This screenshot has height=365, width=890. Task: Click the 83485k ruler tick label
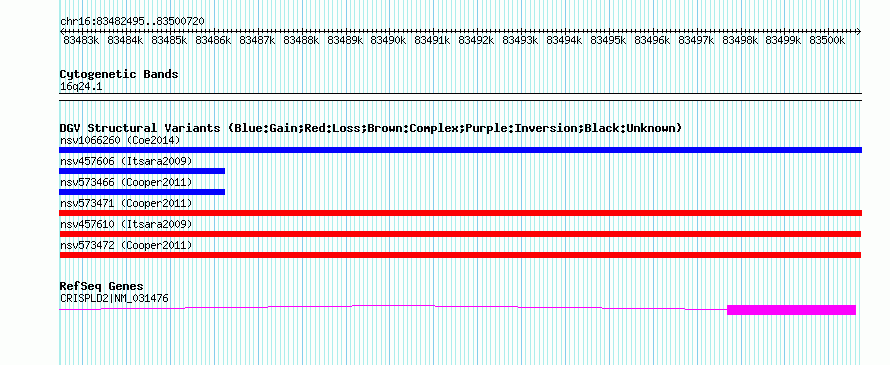point(169,41)
